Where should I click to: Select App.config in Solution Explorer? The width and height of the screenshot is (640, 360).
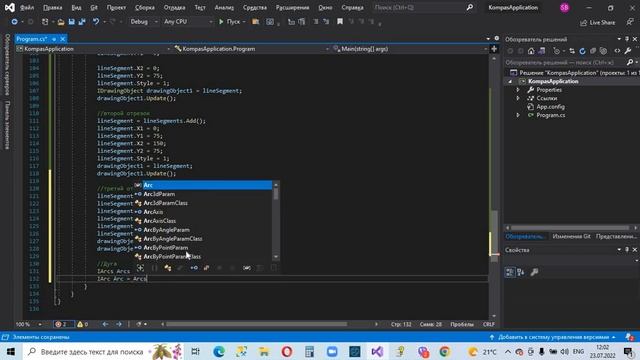[550, 107]
